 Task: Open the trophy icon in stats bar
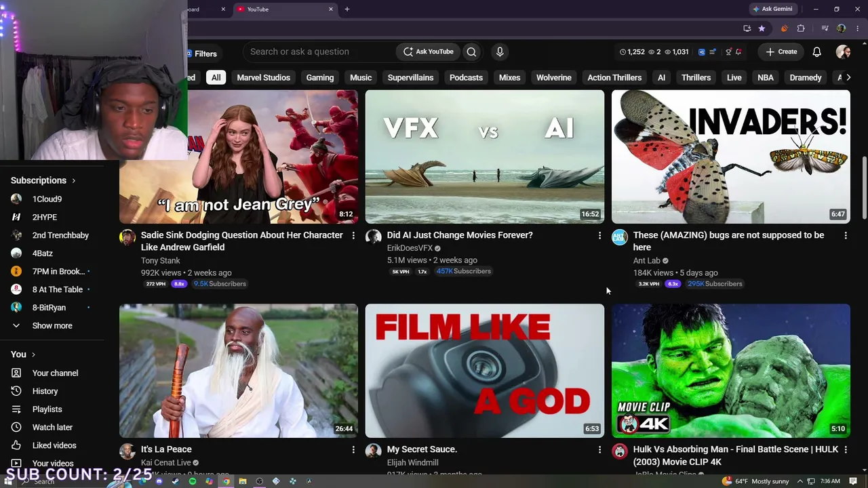[x=729, y=52]
